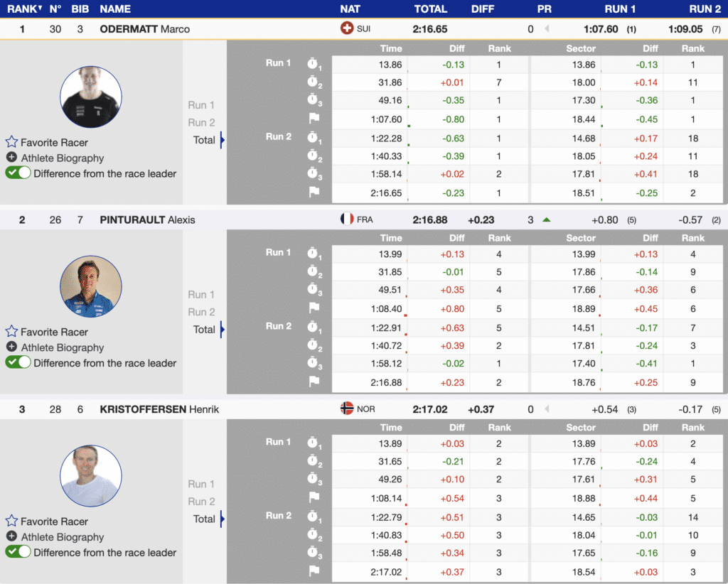The image size is (728, 584).
Task: Click Odermatt's Athlete Biography link
Action: [x=62, y=158]
